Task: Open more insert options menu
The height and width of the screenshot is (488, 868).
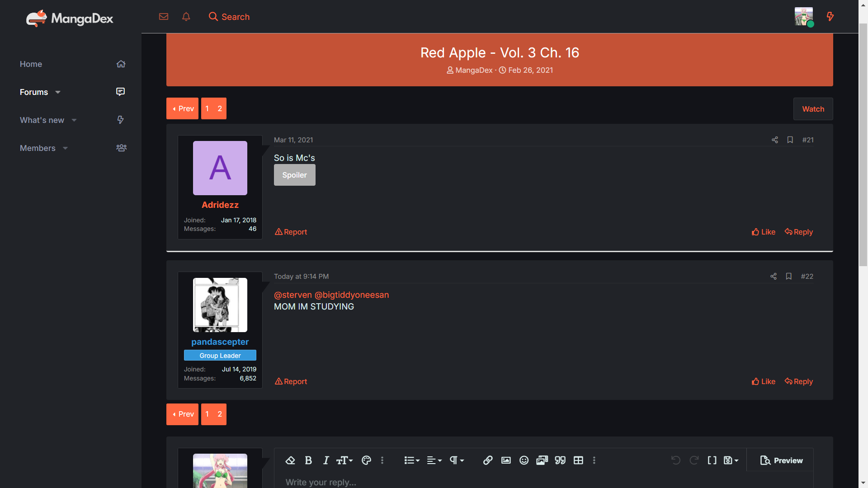Action: click(594, 460)
